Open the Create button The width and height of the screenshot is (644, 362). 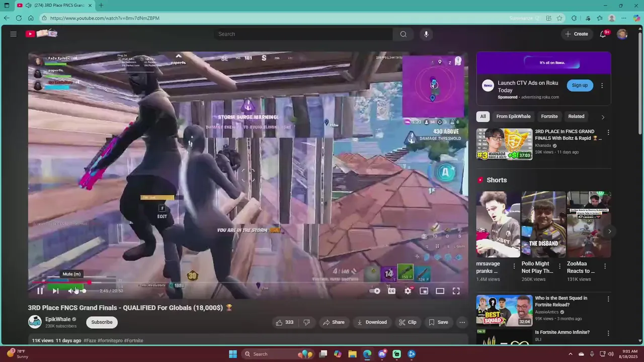point(576,34)
